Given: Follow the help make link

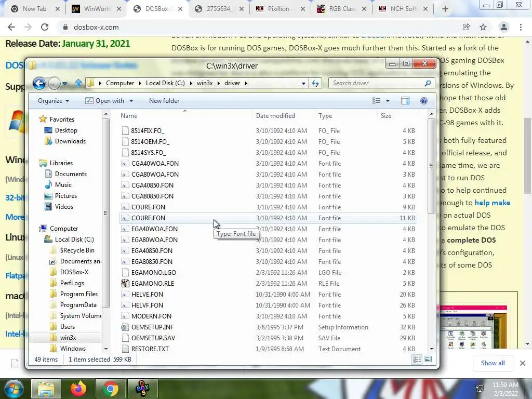Looking at the screenshot, I should [493, 203].
